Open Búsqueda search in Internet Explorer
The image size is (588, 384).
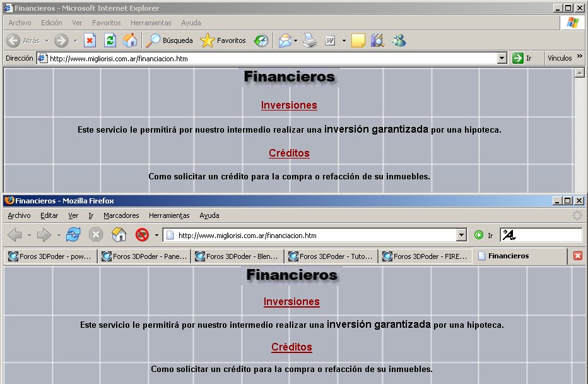169,40
